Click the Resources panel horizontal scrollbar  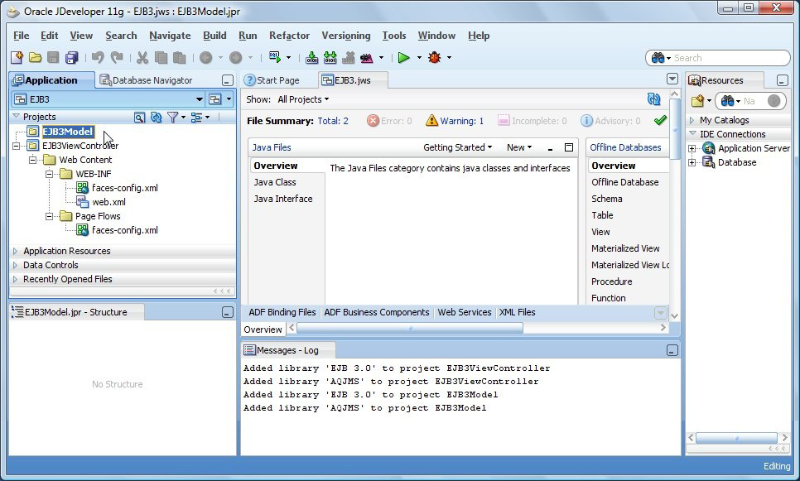(x=737, y=438)
